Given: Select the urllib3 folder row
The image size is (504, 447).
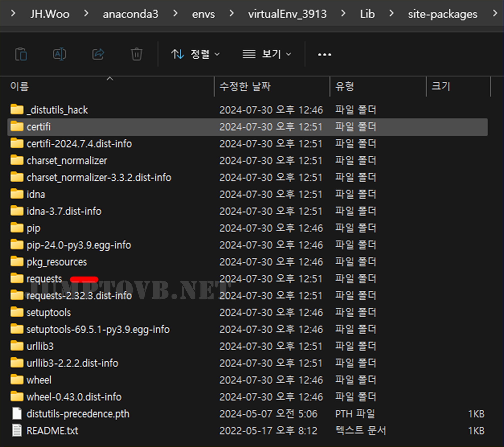Looking at the screenshot, I should click(x=40, y=346).
